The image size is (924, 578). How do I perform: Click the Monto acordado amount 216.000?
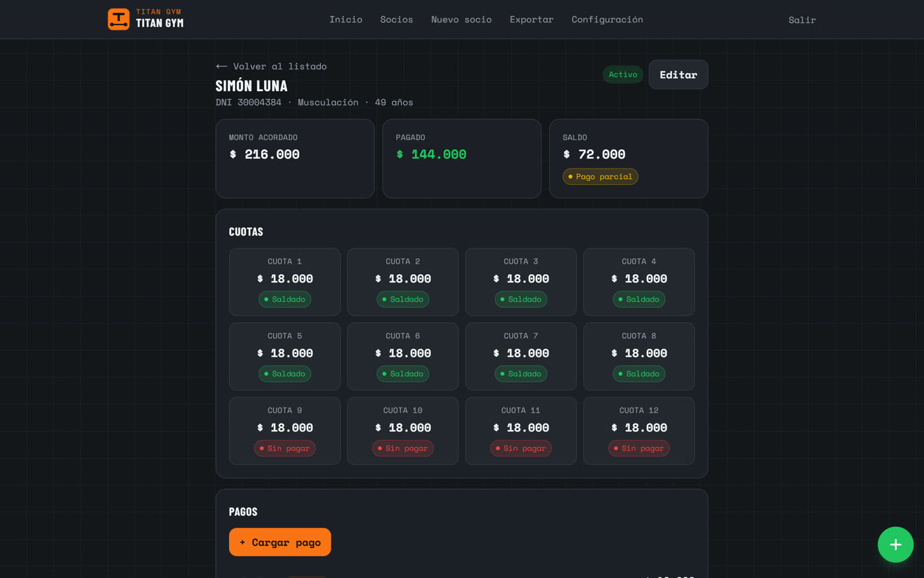tap(265, 155)
